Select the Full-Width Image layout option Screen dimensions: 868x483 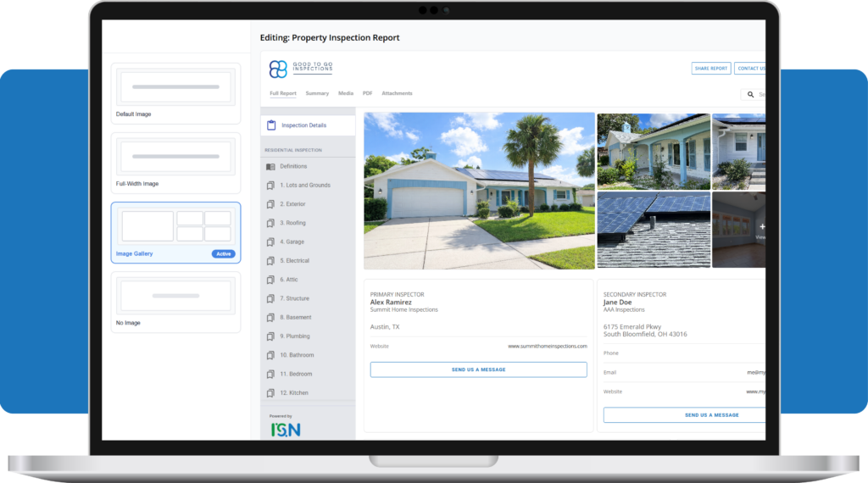pyautogui.click(x=175, y=163)
